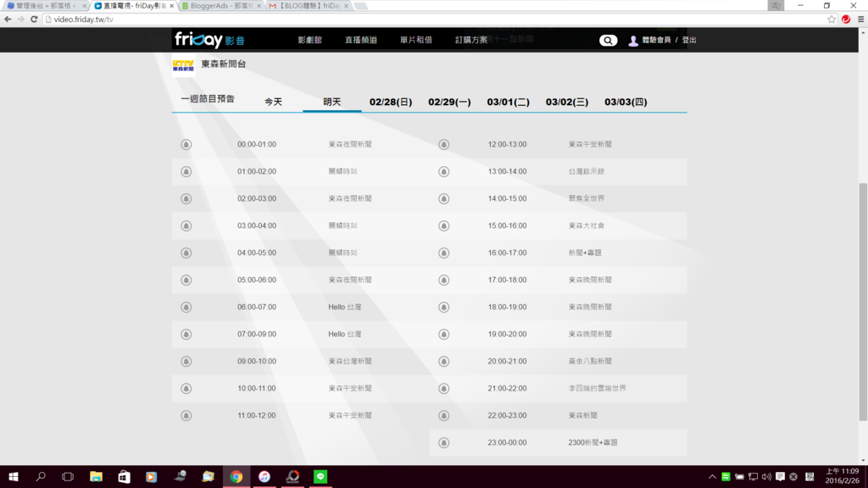Set reminder bell for 19:00-20:00 show

[444, 334]
